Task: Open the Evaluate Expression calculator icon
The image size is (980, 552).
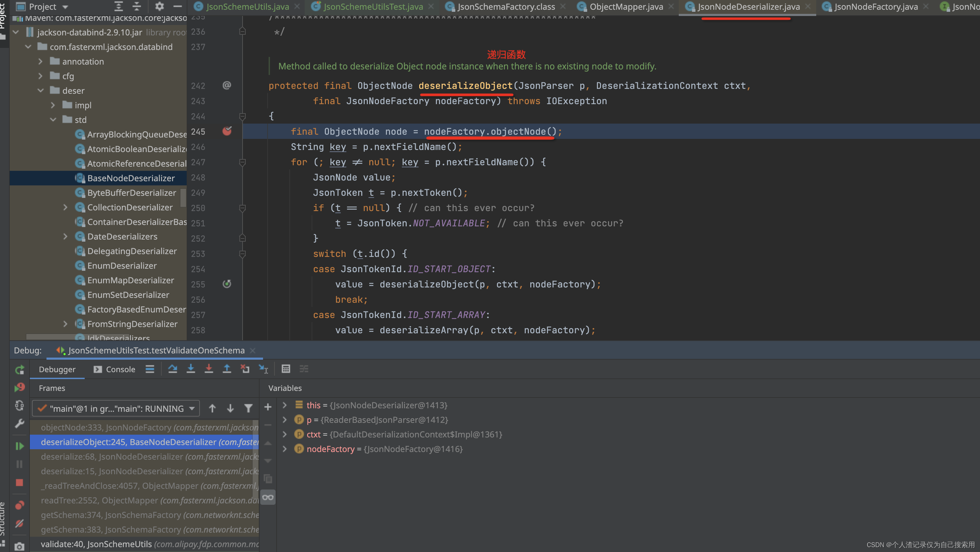Action: click(x=286, y=369)
